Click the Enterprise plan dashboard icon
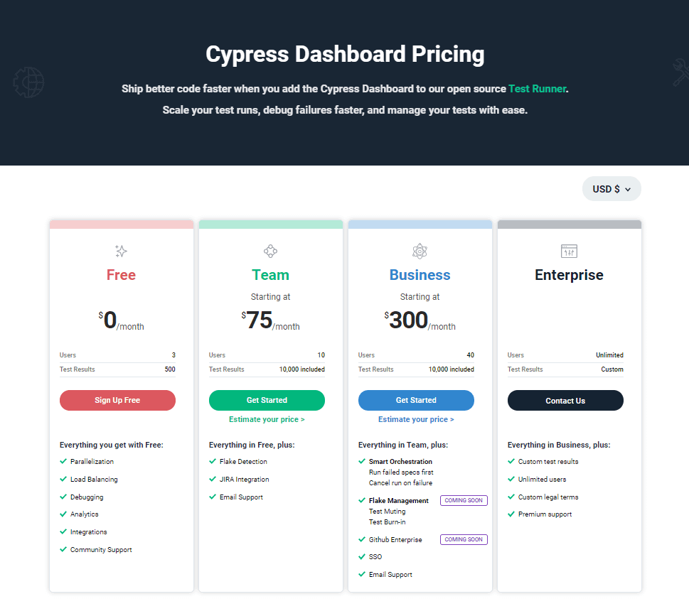The image size is (689, 616). (569, 251)
